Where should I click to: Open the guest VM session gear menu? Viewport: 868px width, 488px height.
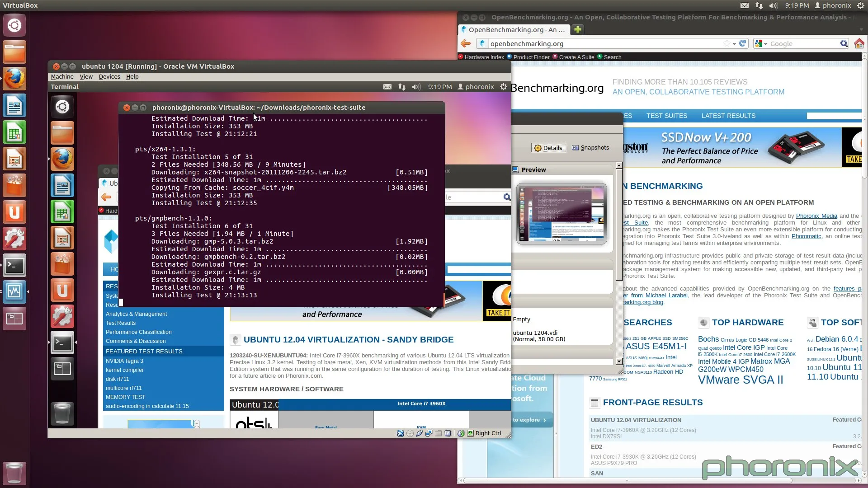pos(503,86)
